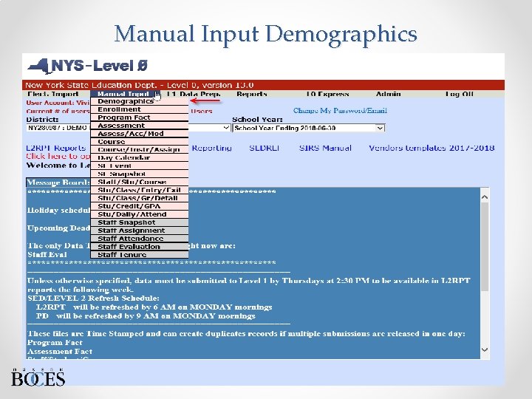532x399 pixels.
Task: Click message board scroll down arrow
Action: (x=485, y=349)
